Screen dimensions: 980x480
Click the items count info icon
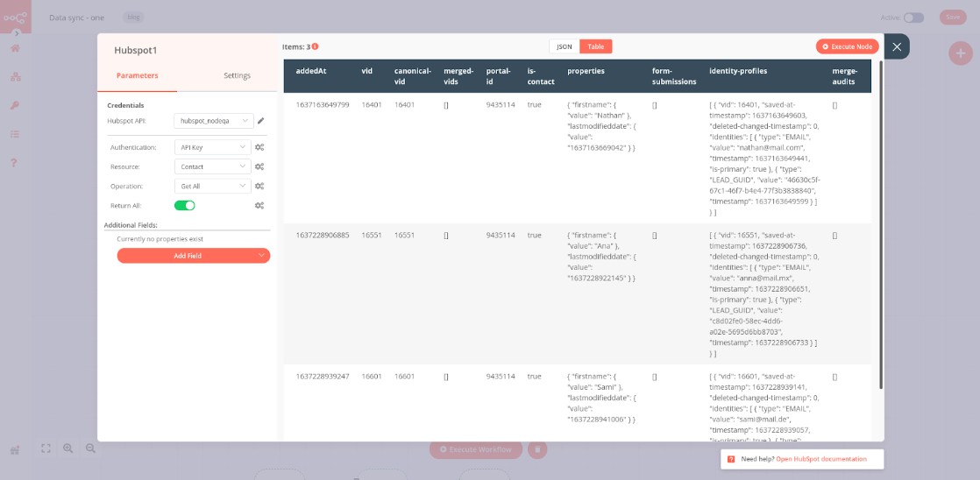pyautogui.click(x=316, y=46)
